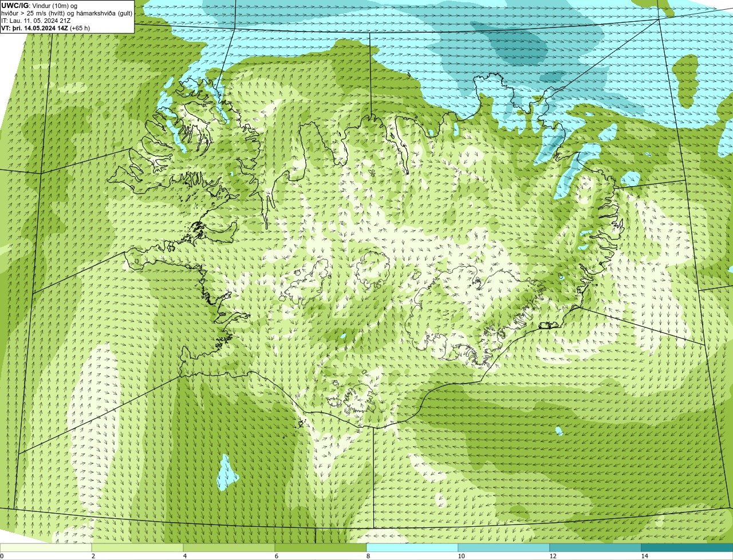This screenshot has height=560, width=733.
Task: Click the darkest teal swatch above 14 m/s
Action: coord(687,547)
